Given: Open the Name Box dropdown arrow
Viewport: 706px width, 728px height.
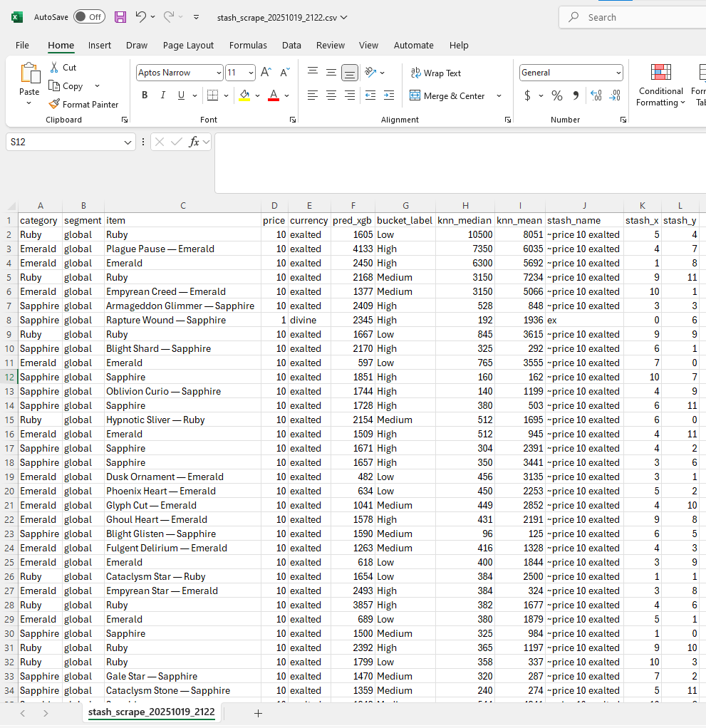Looking at the screenshot, I should click(128, 142).
